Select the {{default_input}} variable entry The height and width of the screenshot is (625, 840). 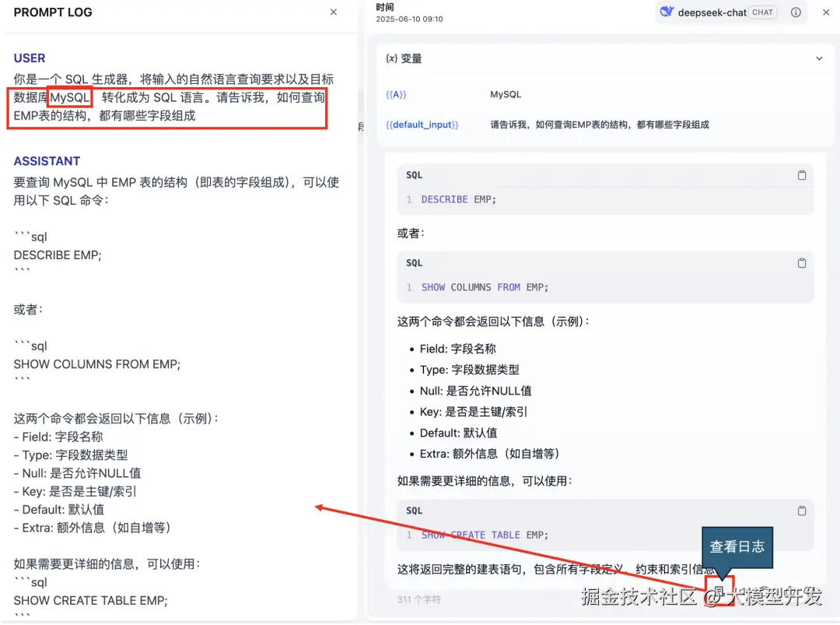click(422, 124)
